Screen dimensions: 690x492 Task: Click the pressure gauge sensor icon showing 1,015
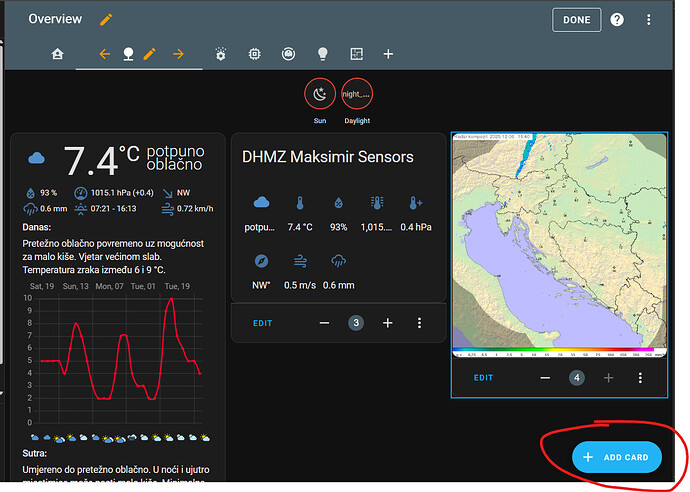point(377,202)
